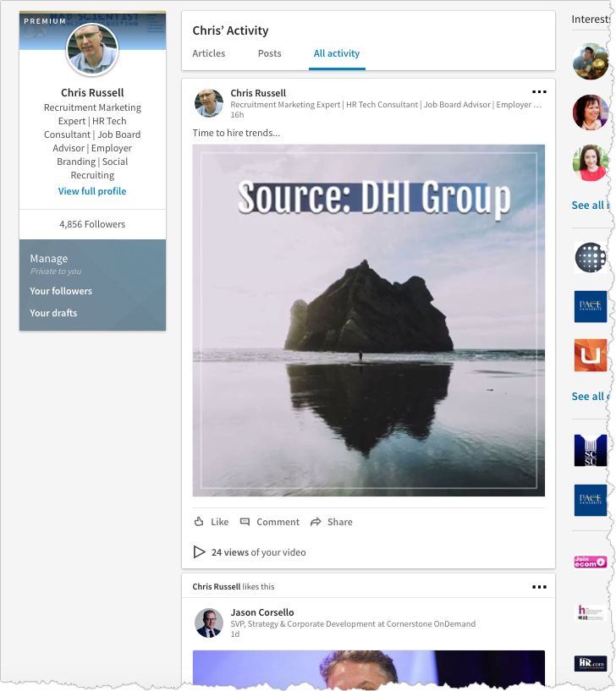Click the Share arrow icon

(316, 522)
